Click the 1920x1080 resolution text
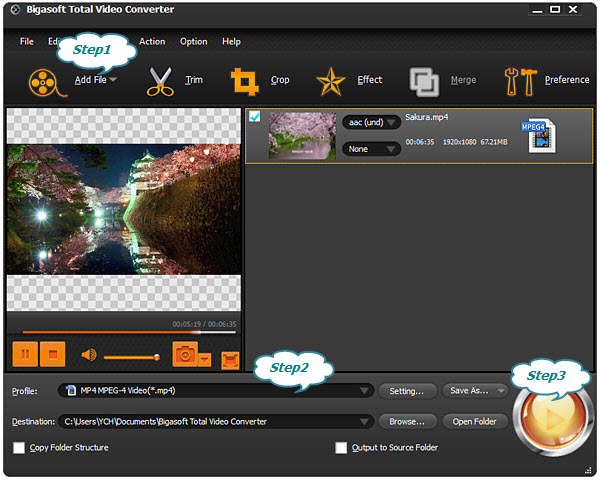The image size is (600, 480). pos(459,142)
